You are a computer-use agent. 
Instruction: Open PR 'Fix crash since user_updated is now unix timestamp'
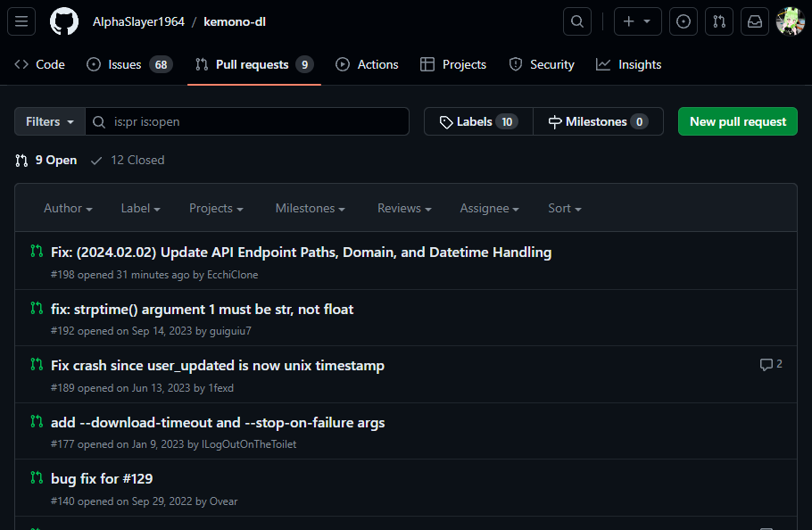click(x=218, y=366)
